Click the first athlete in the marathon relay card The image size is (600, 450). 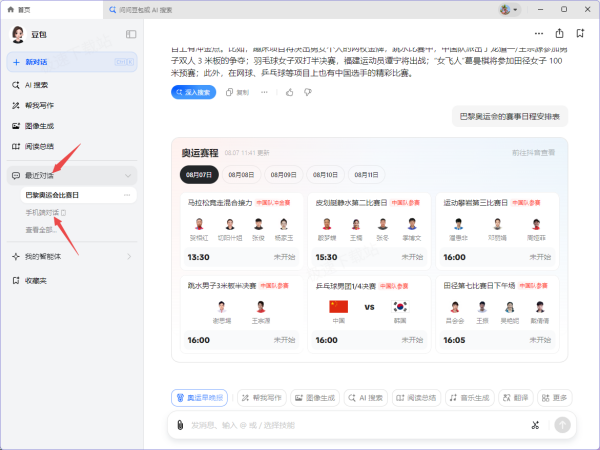coord(199,224)
